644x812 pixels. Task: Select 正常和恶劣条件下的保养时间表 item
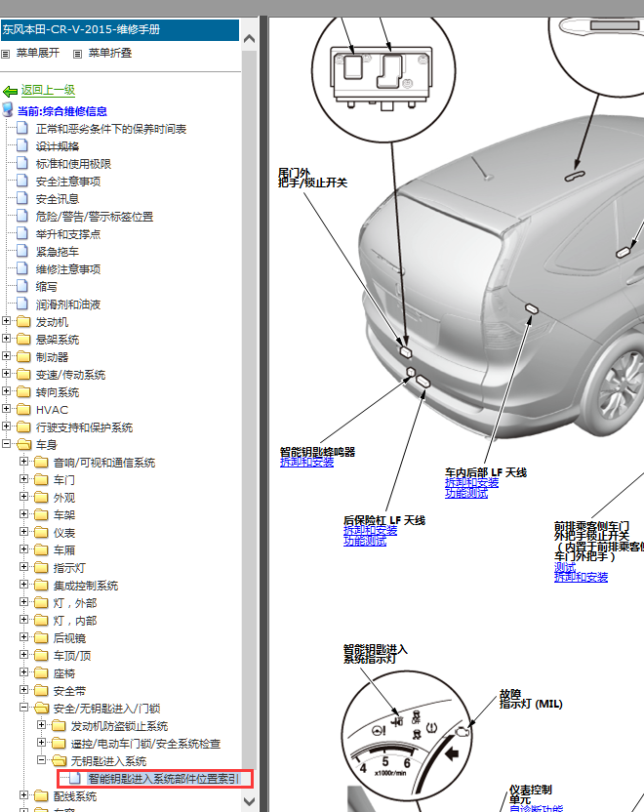111,129
